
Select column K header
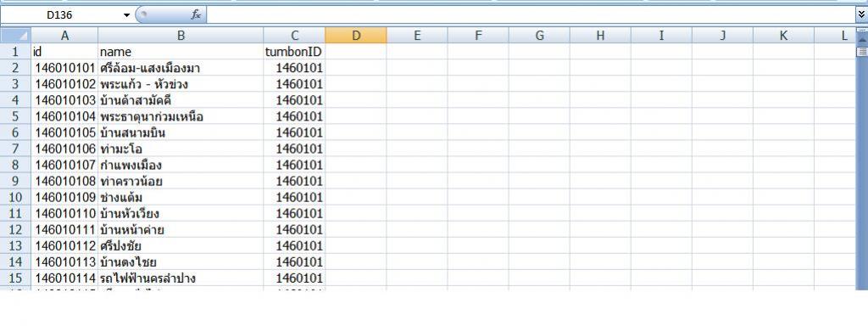[x=783, y=36]
